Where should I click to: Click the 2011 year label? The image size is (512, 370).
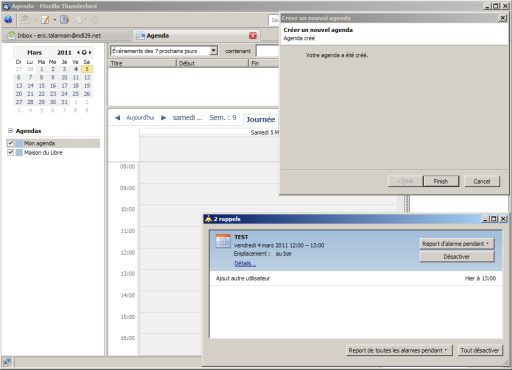(x=64, y=52)
